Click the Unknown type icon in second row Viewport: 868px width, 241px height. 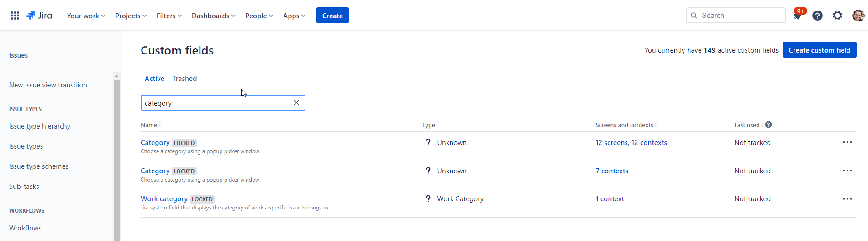click(x=428, y=171)
